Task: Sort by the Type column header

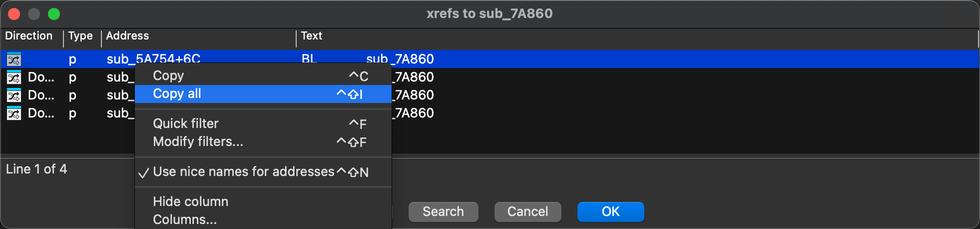Action: (x=80, y=36)
